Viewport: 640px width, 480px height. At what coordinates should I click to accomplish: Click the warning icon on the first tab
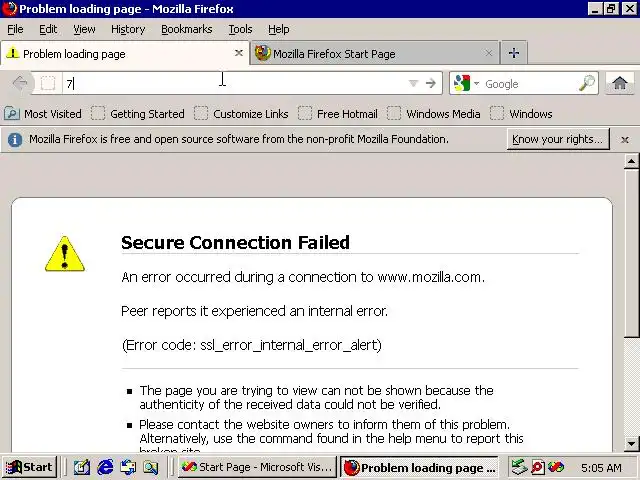click(13, 52)
